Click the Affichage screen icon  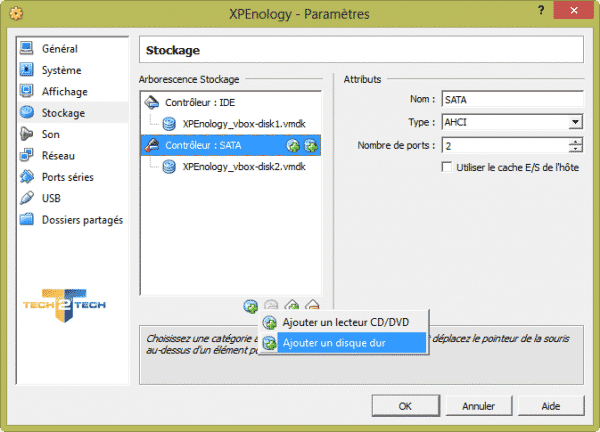(x=27, y=91)
